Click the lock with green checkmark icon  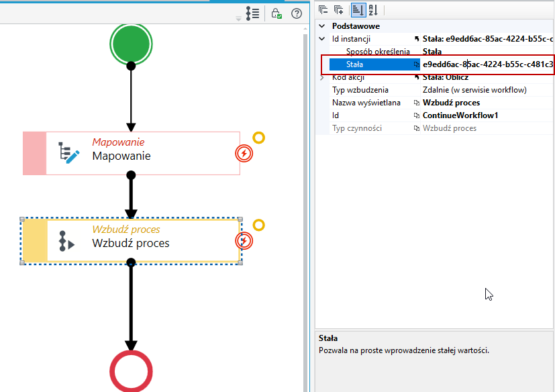click(x=276, y=13)
